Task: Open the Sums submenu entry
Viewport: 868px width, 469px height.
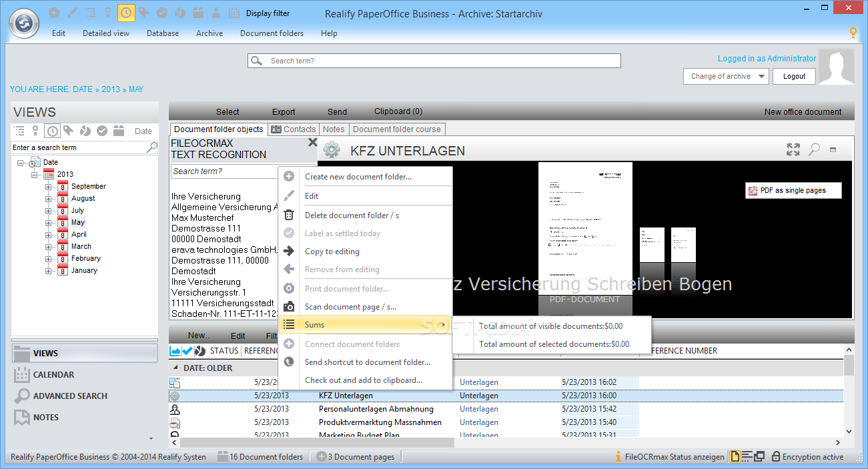Action: (x=365, y=325)
